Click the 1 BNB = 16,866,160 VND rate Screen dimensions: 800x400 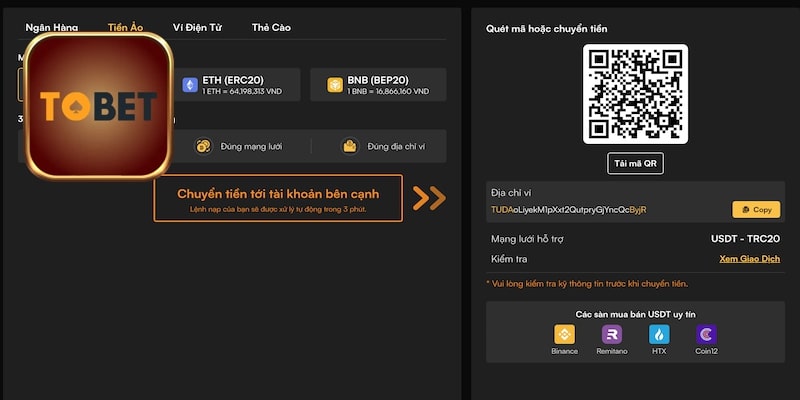pos(388,92)
